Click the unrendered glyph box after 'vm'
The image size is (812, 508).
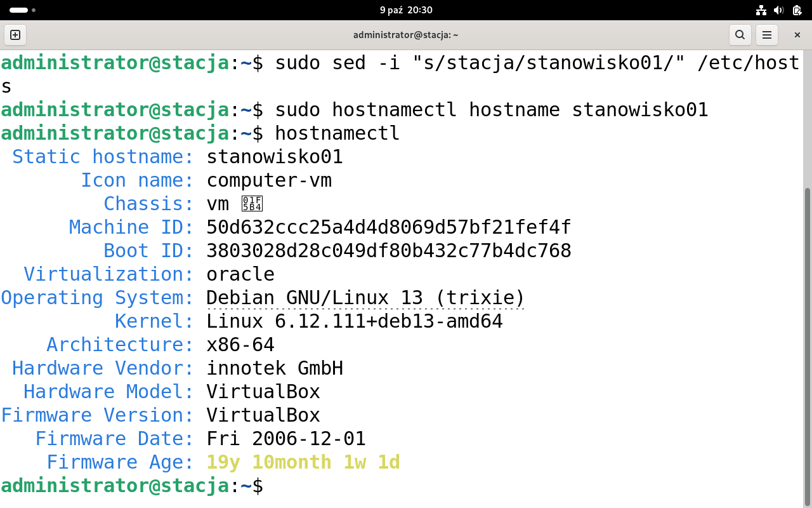[x=252, y=204]
